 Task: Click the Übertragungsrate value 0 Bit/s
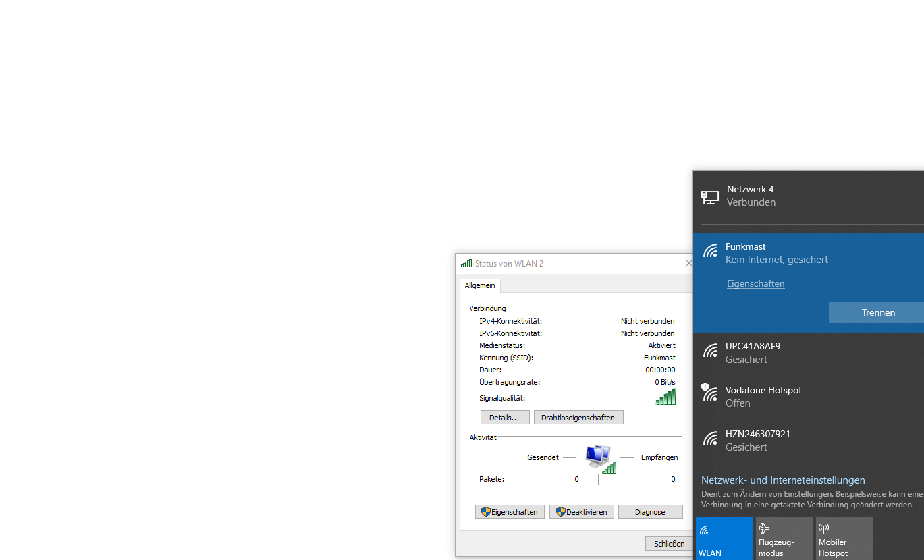(x=665, y=382)
